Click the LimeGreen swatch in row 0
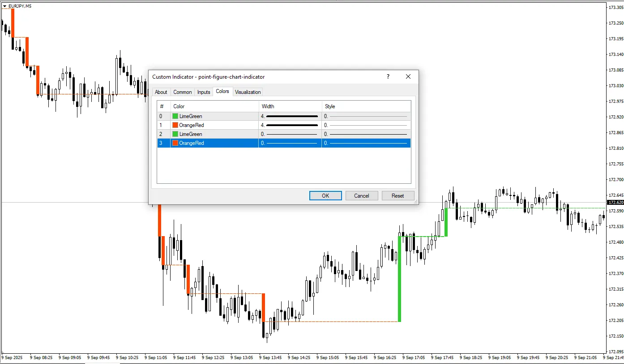This screenshot has width=624, height=364. tap(175, 116)
